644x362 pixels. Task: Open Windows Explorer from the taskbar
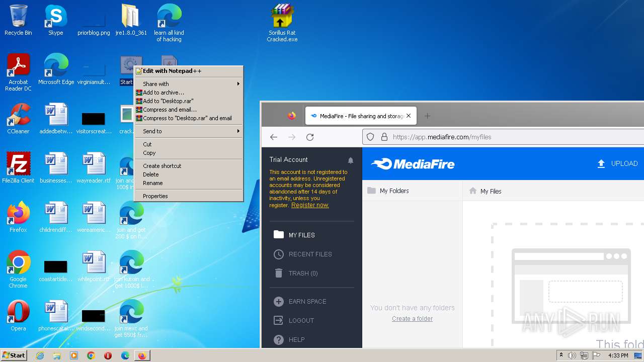point(57,355)
